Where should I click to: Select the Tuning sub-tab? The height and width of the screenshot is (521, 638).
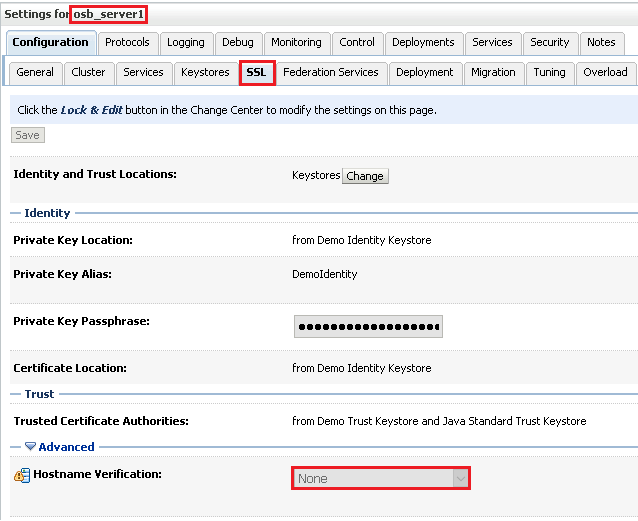tap(549, 73)
